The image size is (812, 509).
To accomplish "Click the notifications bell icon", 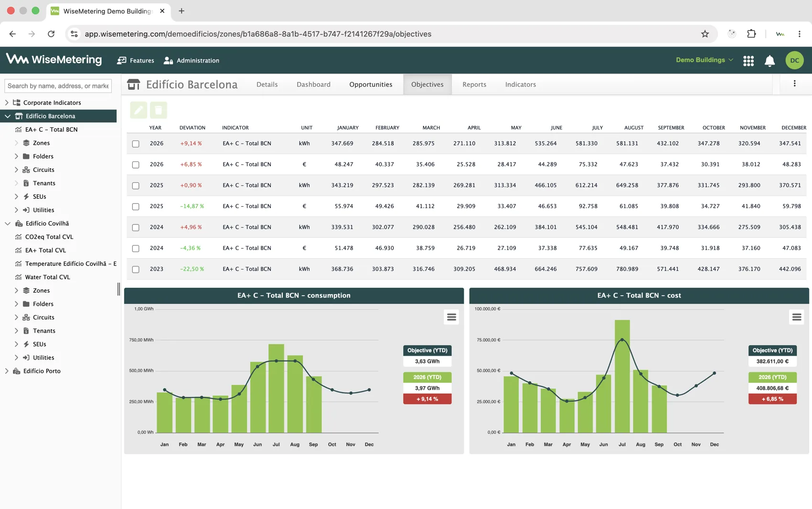I will click(769, 61).
